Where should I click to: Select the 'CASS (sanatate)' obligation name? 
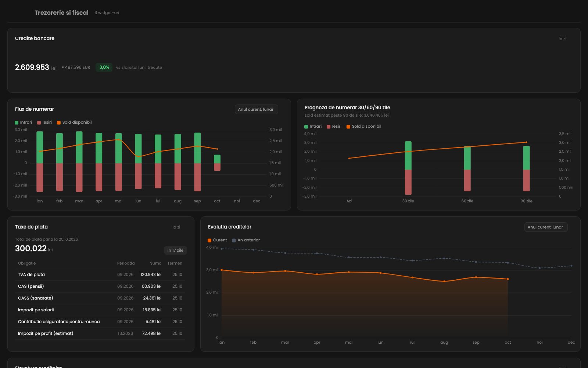pyautogui.click(x=35, y=298)
